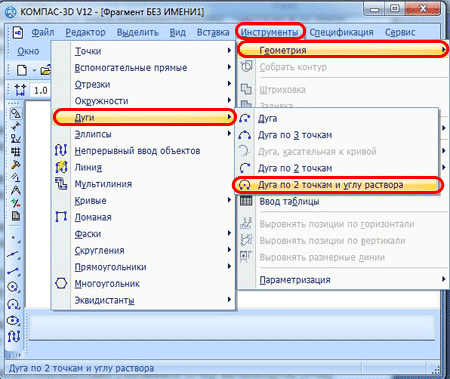Click the document icon left of Файл
Image resolution: width=450 pixels, height=379 pixels.
(18, 33)
